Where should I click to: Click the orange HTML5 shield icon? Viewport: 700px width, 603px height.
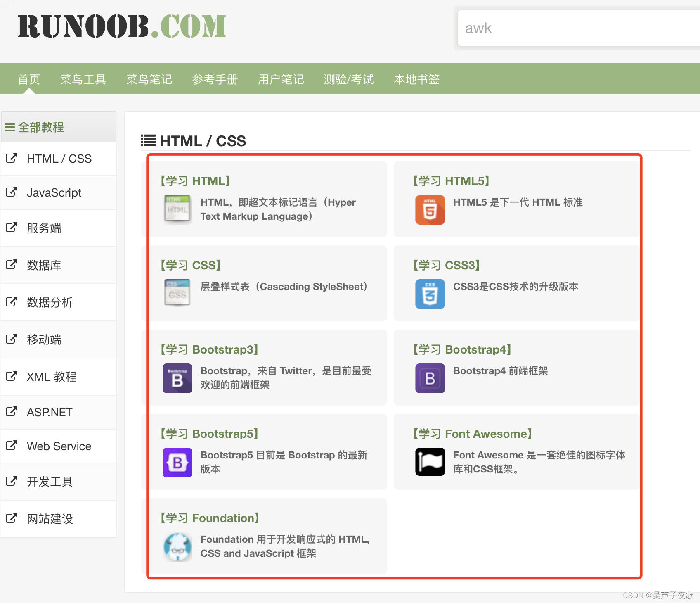pyautogui.click(x=430, y=210)
